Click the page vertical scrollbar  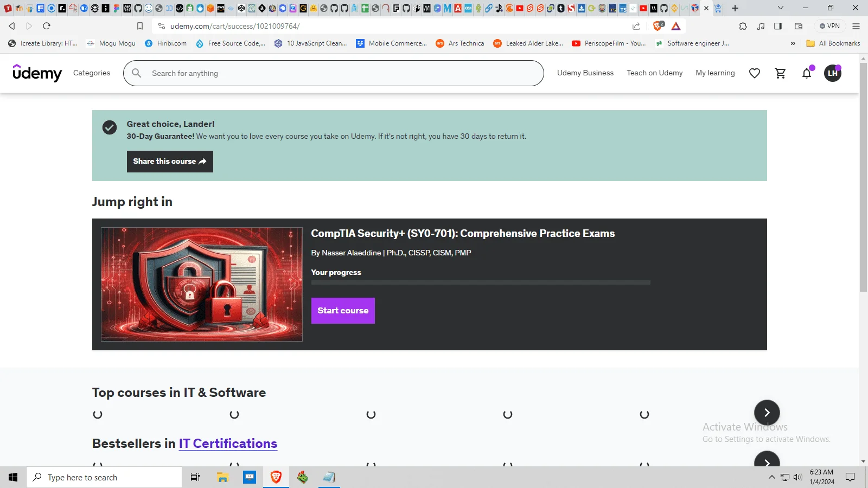(x=863, y=178)
